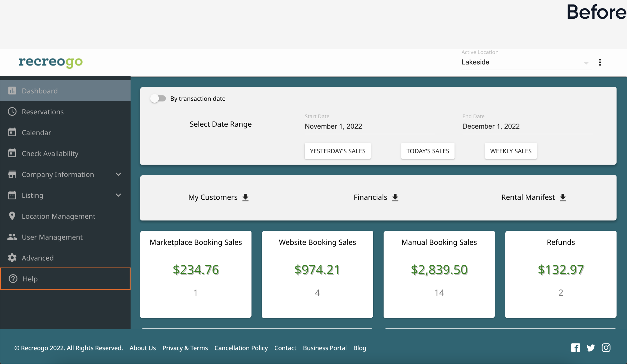
Task: Click the Check Availability calendar icon
Action: pos(12,153)
